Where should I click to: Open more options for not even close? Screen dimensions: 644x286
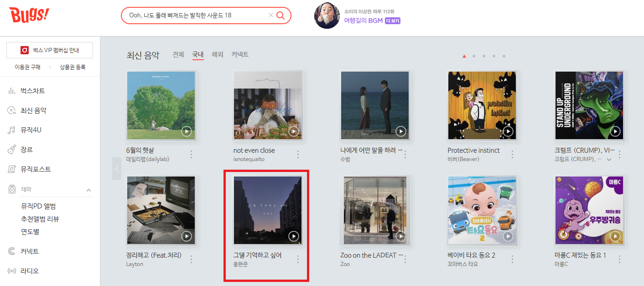click(x=298, y=154)
